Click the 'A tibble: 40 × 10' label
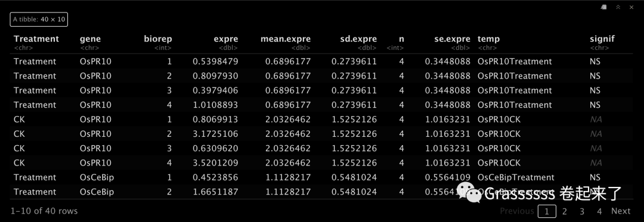Screen dimensions: 644x222 point(39,19)
